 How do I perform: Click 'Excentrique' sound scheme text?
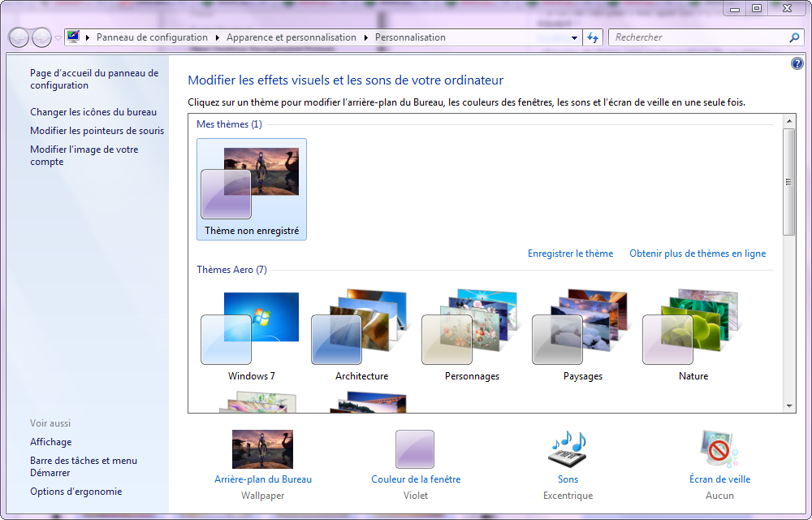[x=568, y=496]
